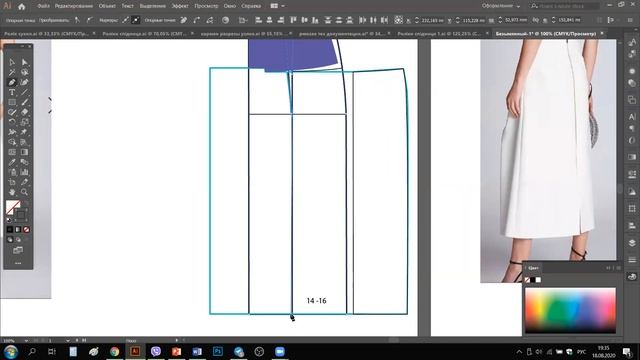Open the Справка menu
This screenshot has width=640, height=360.
click(251, 6)
